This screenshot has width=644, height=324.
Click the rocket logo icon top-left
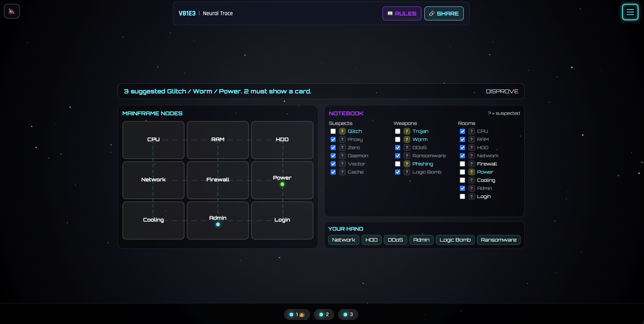coord(12,11)
